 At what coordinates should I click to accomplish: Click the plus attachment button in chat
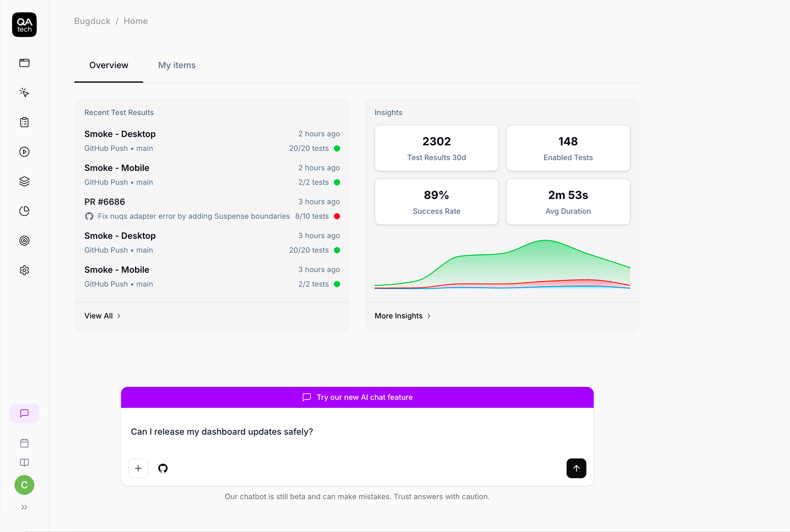pos(138,468)
